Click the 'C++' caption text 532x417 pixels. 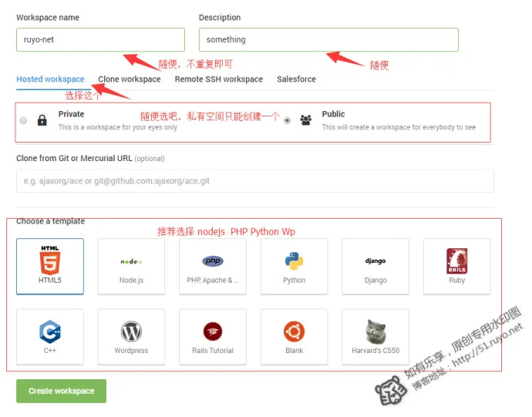pyautogui.click(x=50, y=351)
